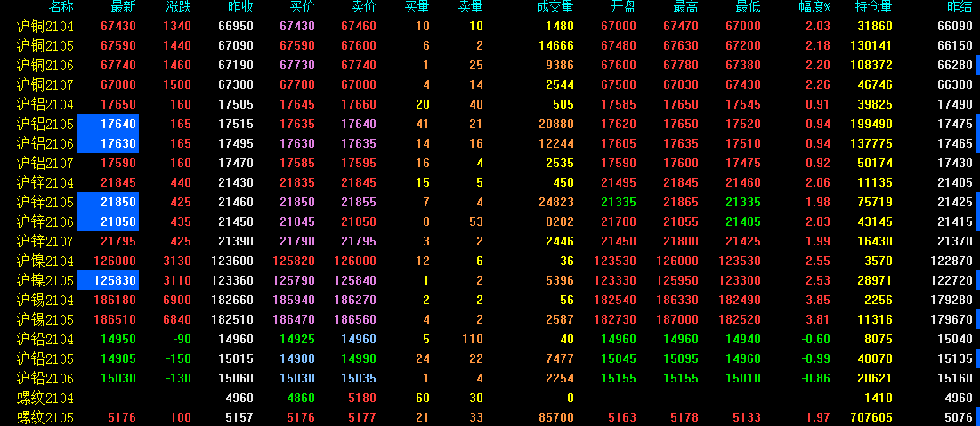The image size is (980, 426).
Task: Select the 沪铜2104 contract row
Action: coord(490,26)
